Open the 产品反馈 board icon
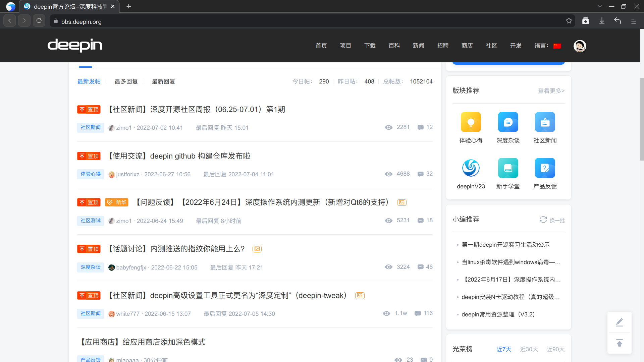 pyautogui.click(x=545, y=168)
